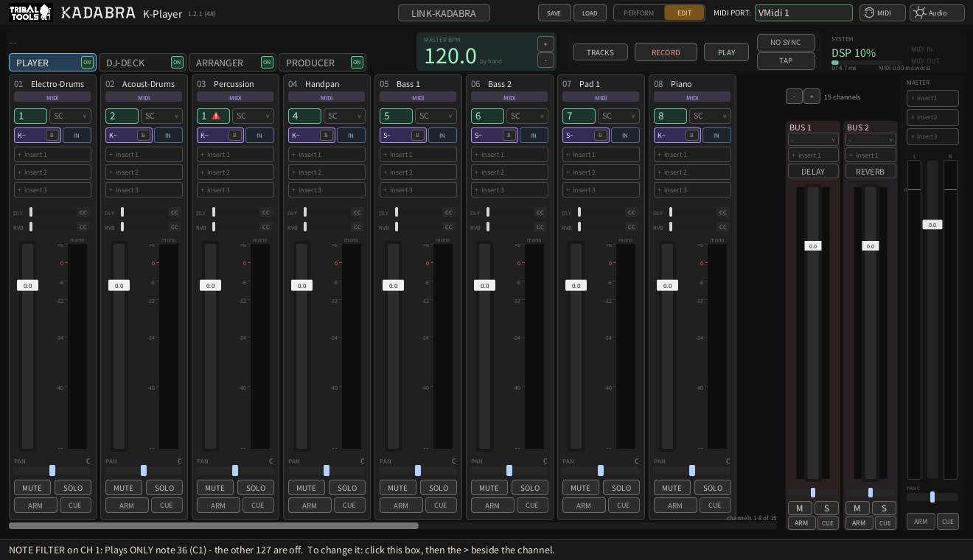This screenshot has height=560, width=973.
Task: Open the SC dropdown on Bass 2
Action: (527, 116)
